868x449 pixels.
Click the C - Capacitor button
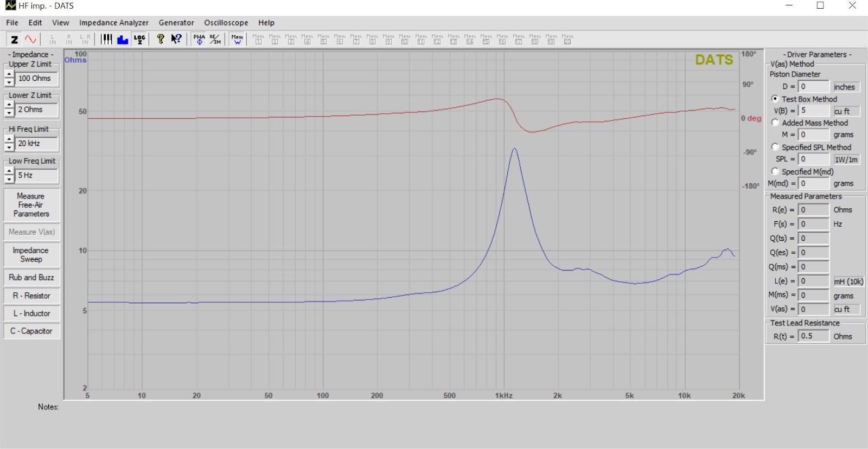31,331
